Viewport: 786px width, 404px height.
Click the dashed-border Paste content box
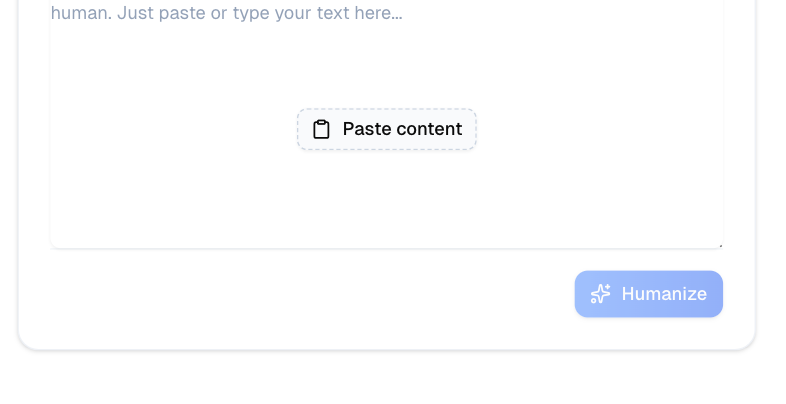point(386,129)
